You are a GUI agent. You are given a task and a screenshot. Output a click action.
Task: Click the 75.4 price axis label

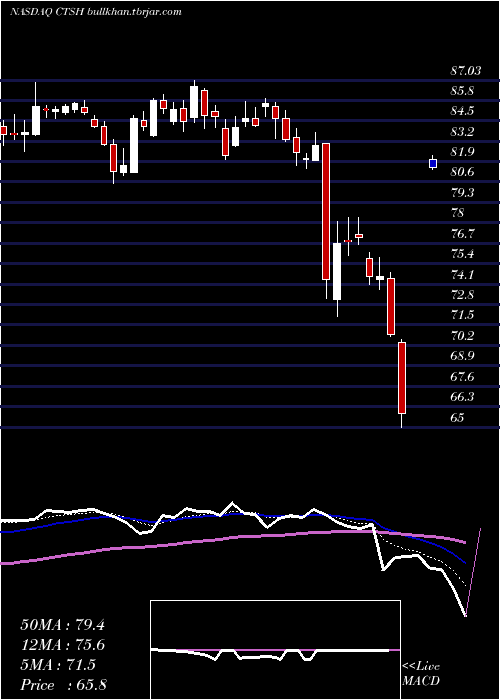[462, 254]
